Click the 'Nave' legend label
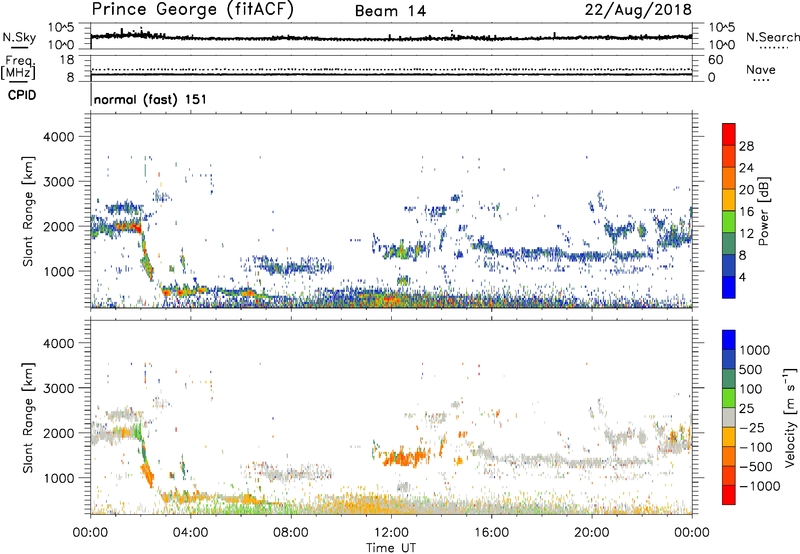 coord(761,70)
